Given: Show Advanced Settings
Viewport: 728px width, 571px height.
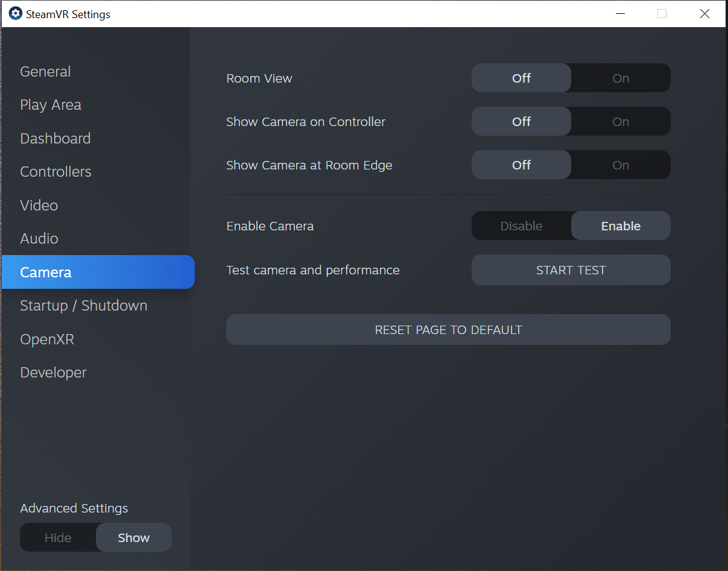Looking at the screenshot, I should click(x=134, y=537).
